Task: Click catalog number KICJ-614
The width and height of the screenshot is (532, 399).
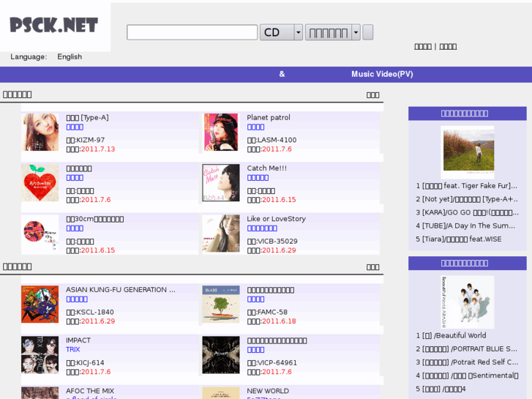Action: tap(90, 362)
